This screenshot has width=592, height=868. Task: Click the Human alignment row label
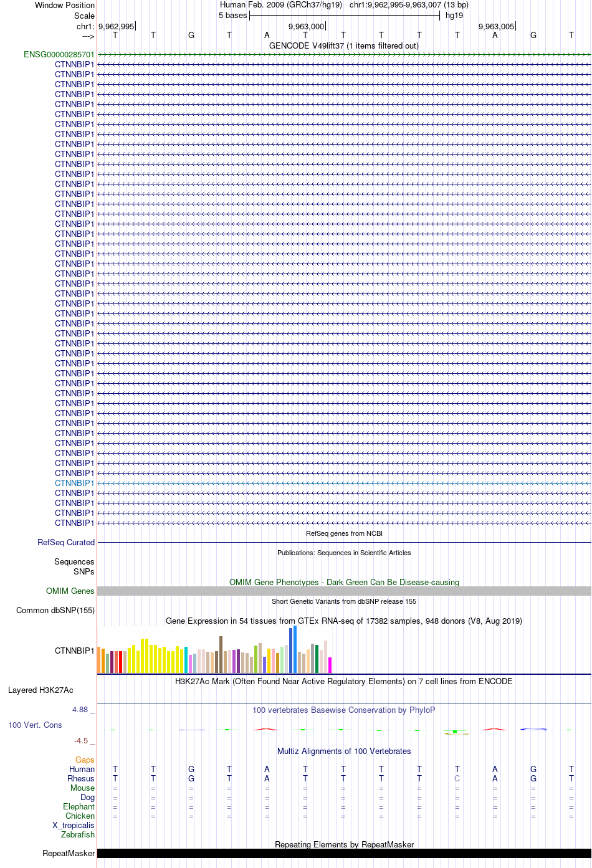pos(82,769)
